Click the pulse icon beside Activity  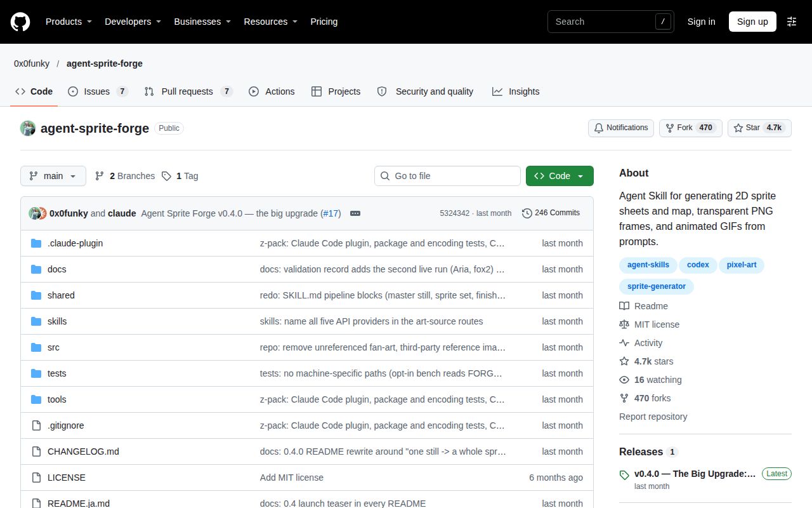pos(624,343)
